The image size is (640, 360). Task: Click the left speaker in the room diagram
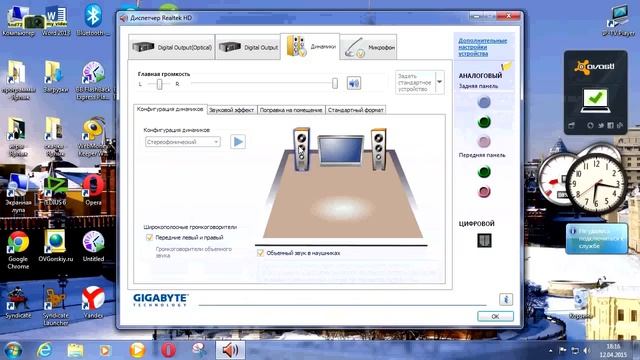pyautogui.click(x=302, y=149)
